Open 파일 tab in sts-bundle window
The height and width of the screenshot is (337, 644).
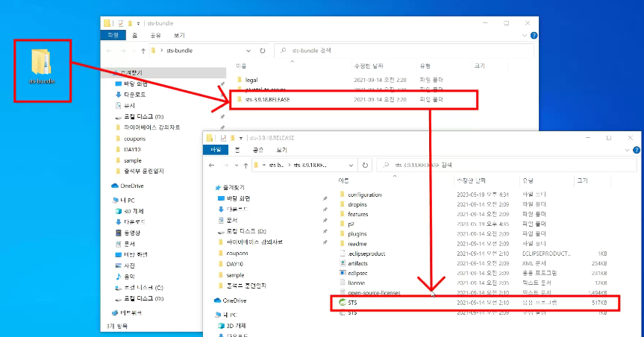click(x=113, y=35)
